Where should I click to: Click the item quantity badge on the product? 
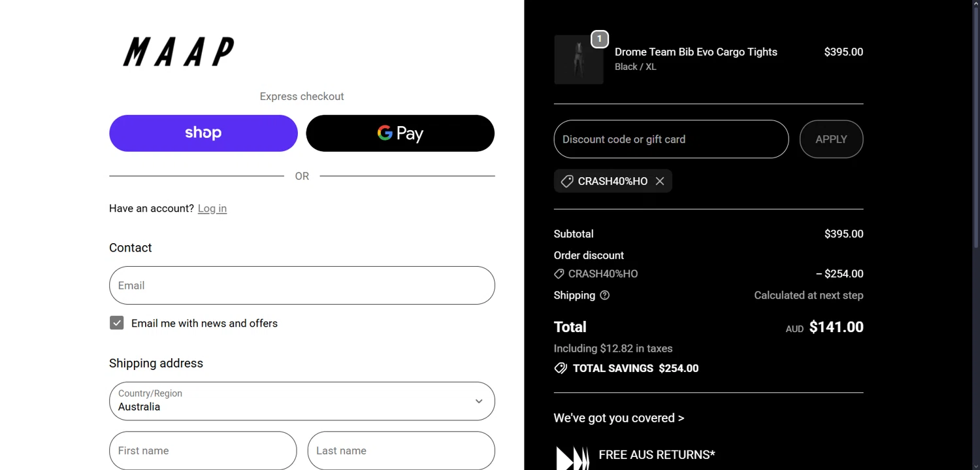point(599,39)
